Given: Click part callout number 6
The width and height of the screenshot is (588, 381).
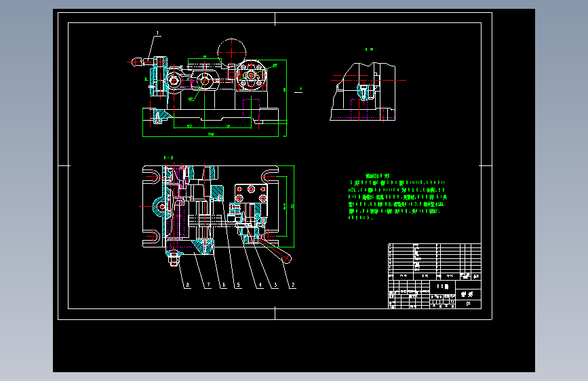Looking at the screenshot, I should coord(224,285).
